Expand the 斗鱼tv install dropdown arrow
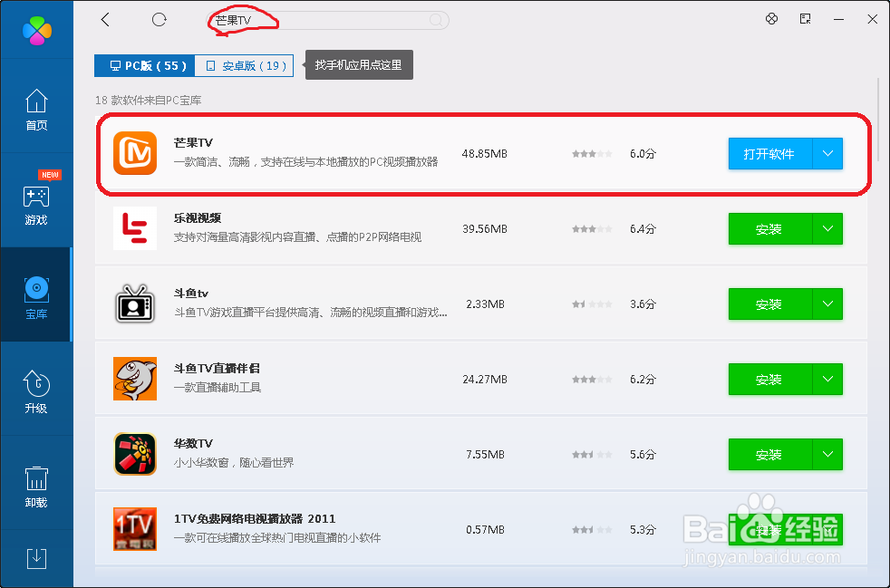 tap(827, 304)
